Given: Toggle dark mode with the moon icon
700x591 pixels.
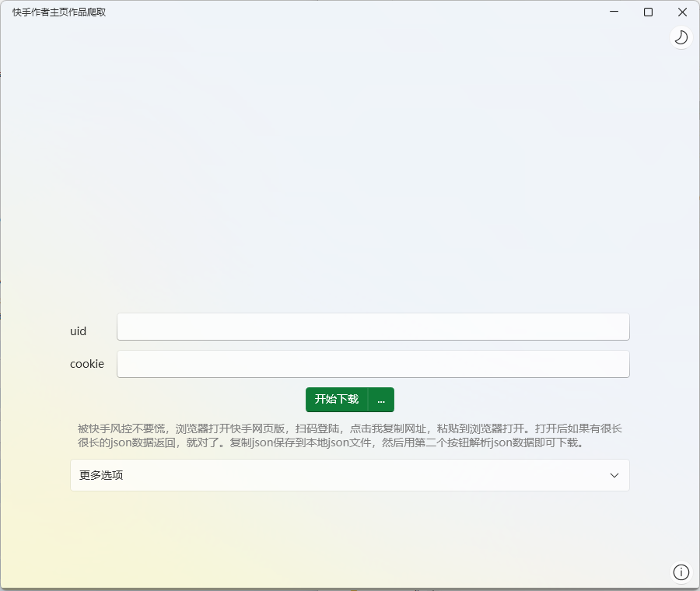Looking at the screenshot, I should click(681, 37).
